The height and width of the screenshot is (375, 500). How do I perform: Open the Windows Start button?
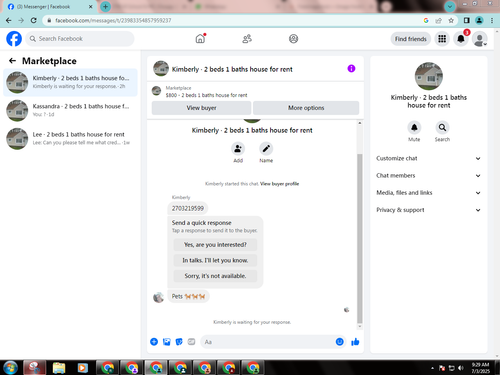tap(10, 368)
